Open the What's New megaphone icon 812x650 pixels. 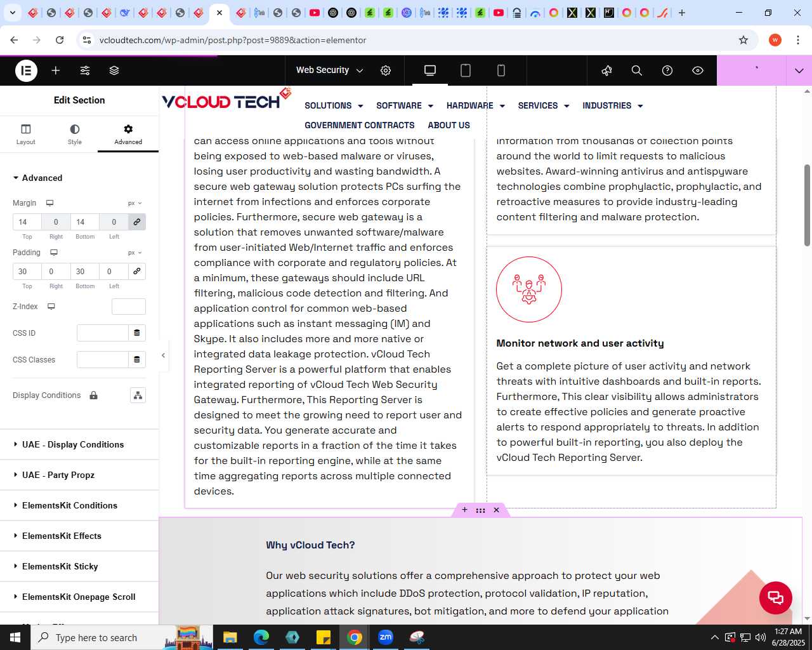(606, 70)
